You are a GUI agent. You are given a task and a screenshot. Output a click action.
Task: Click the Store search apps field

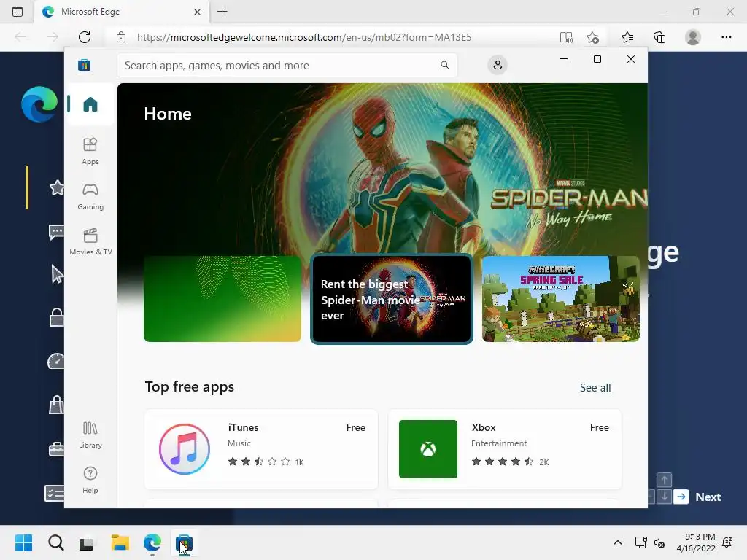coord(287,65)
